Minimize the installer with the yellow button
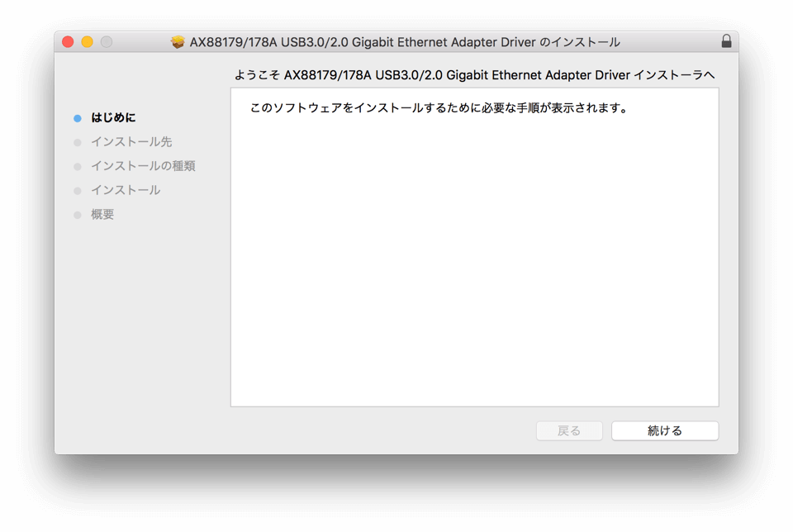793x532 pixels. 87,41
